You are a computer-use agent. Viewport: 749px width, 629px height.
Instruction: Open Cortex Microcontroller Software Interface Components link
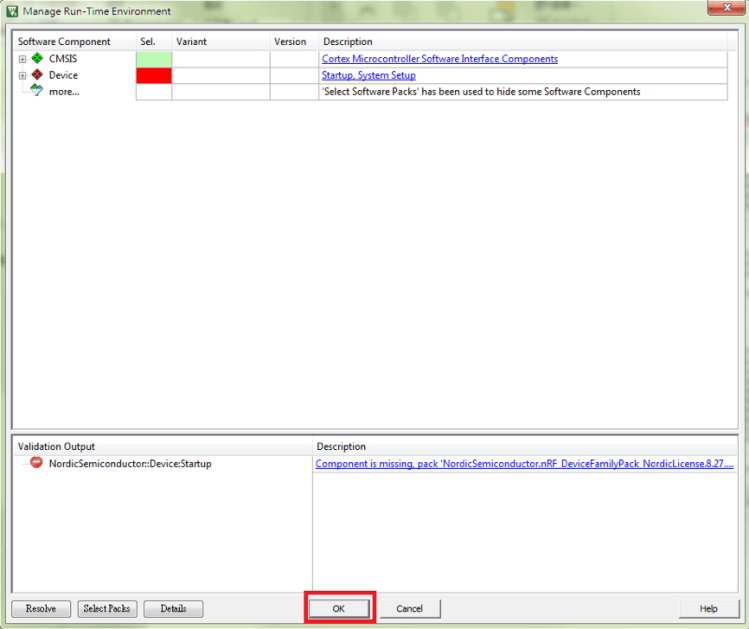pyautogui.click(x=439, y=59)
